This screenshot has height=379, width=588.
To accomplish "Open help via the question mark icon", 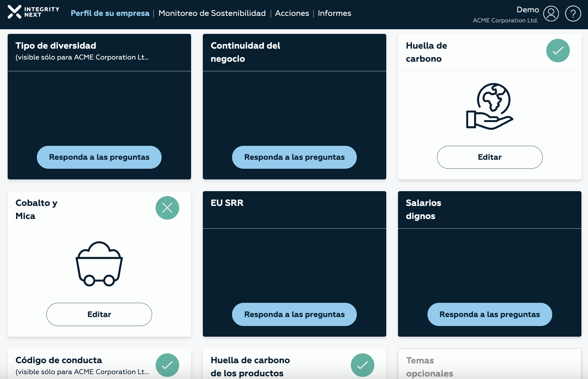I will (573, 13).
